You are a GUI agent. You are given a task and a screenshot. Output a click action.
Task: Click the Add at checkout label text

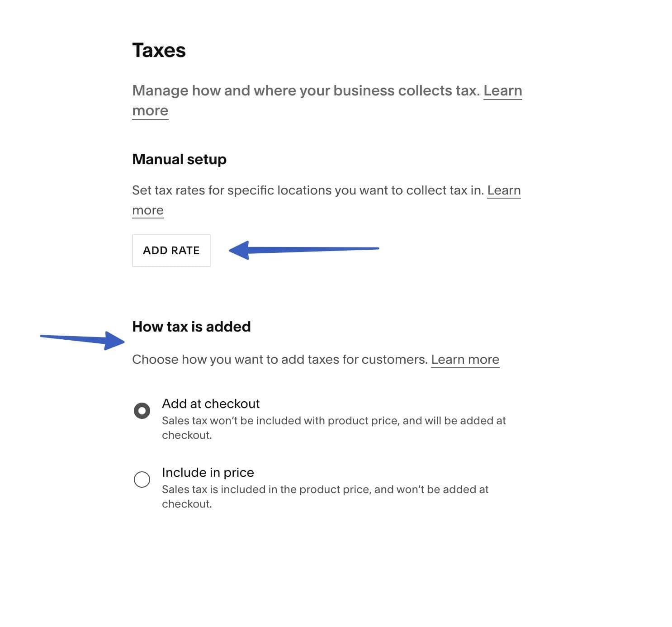coord(210,404)
